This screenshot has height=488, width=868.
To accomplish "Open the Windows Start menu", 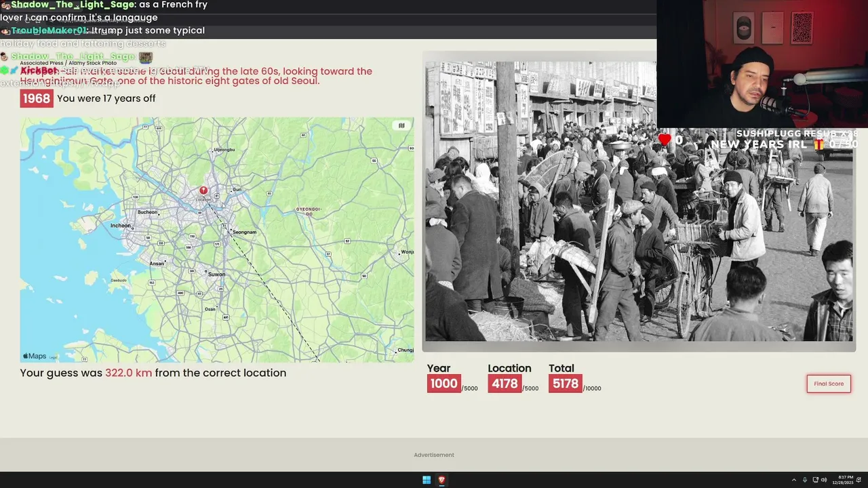I will coord(427,480).
